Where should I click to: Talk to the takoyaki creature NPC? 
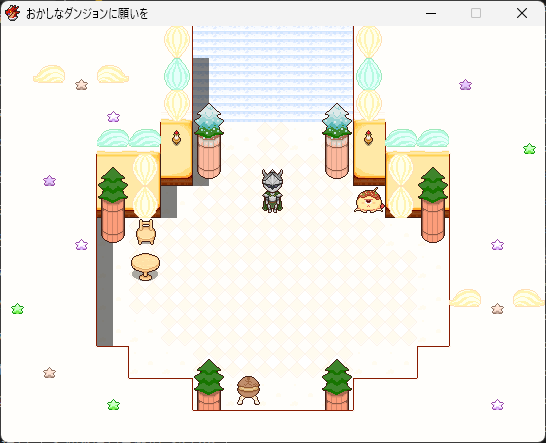click(369, 200)
